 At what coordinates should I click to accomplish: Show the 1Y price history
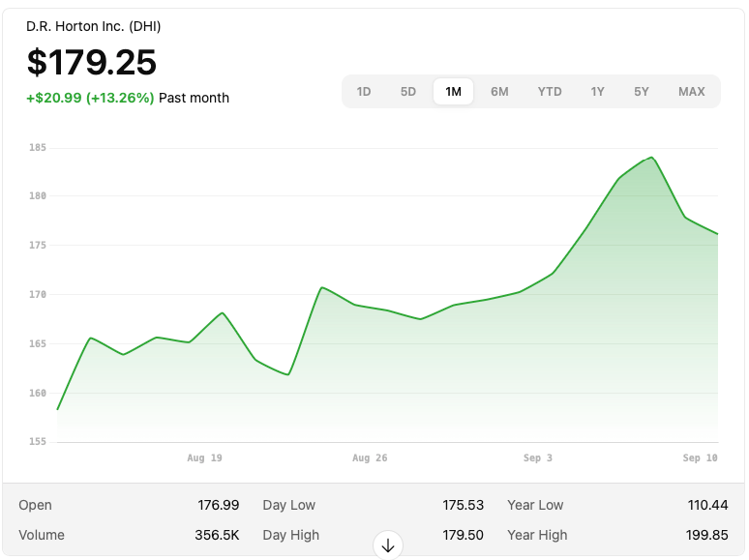(x=598, y=92)
